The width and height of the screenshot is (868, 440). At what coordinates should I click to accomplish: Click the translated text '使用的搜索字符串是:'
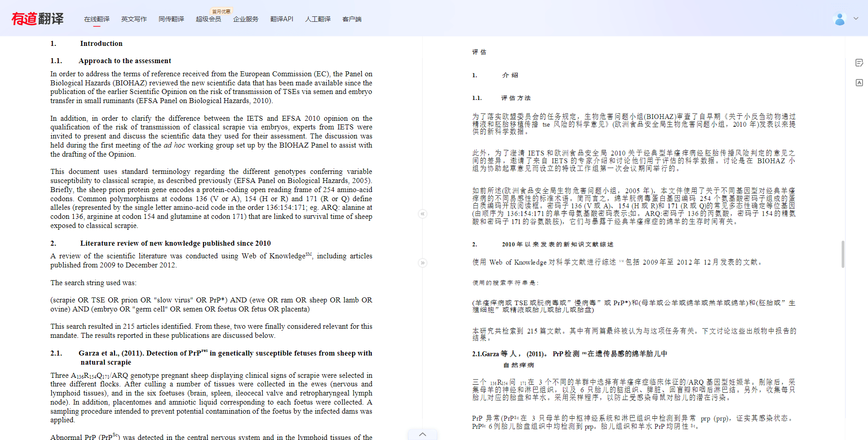tap(505, 283)
